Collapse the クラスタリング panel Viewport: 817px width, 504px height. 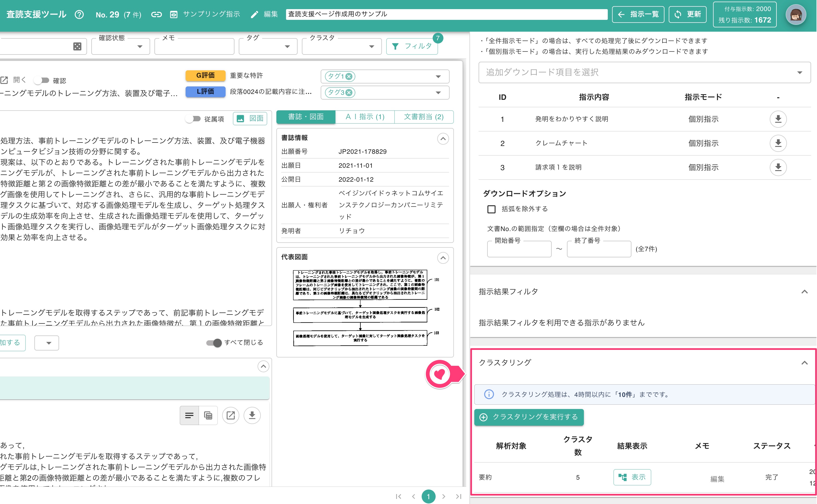point(804,363)
